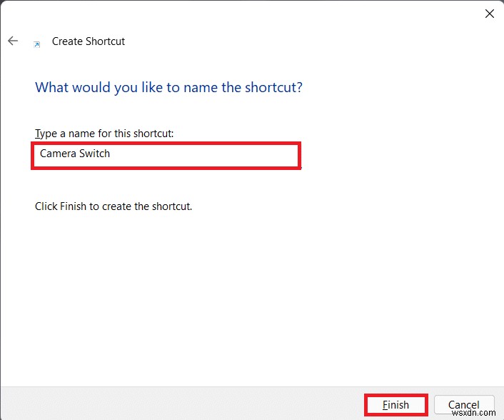
Task: Click the empty title bar area
Action: (250, 14)
